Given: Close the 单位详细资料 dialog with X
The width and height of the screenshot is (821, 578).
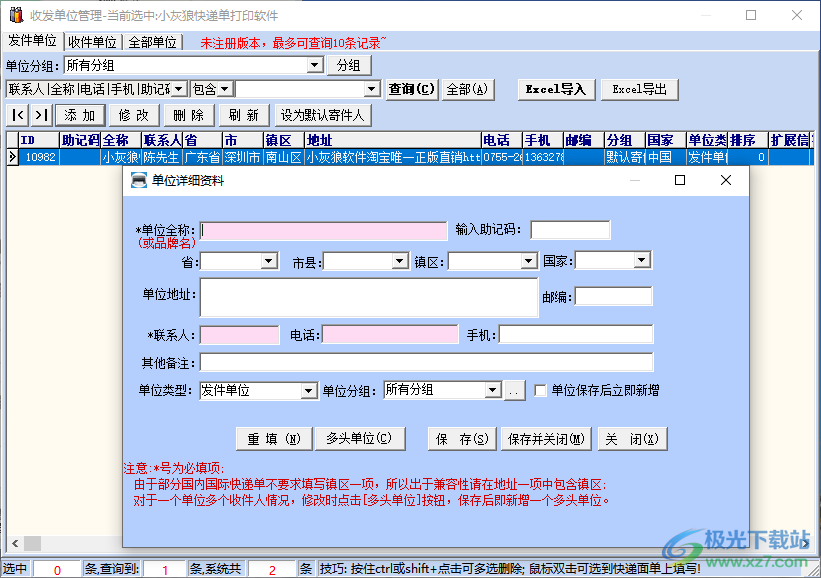Looking at the screenshot, I should (726, 180).
